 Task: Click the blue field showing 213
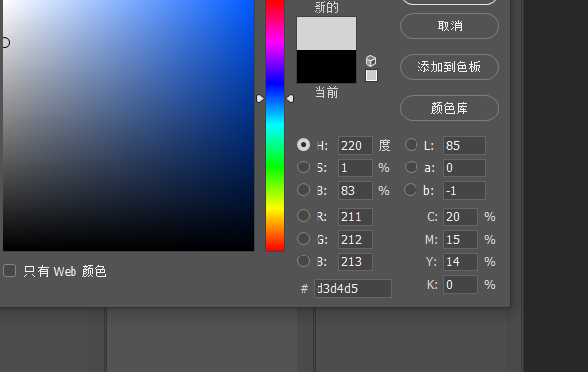[x=356, y=261]
